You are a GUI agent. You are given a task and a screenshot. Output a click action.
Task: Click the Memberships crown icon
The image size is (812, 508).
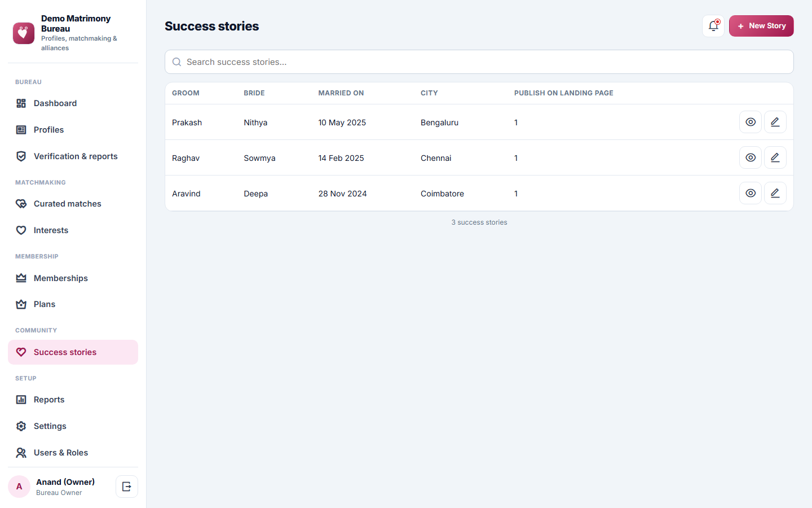(x=21, y=278)
